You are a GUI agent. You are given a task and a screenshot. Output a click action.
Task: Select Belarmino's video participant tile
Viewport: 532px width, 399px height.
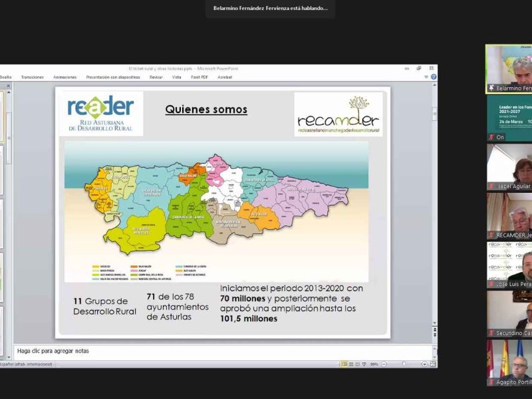[509, 69]
